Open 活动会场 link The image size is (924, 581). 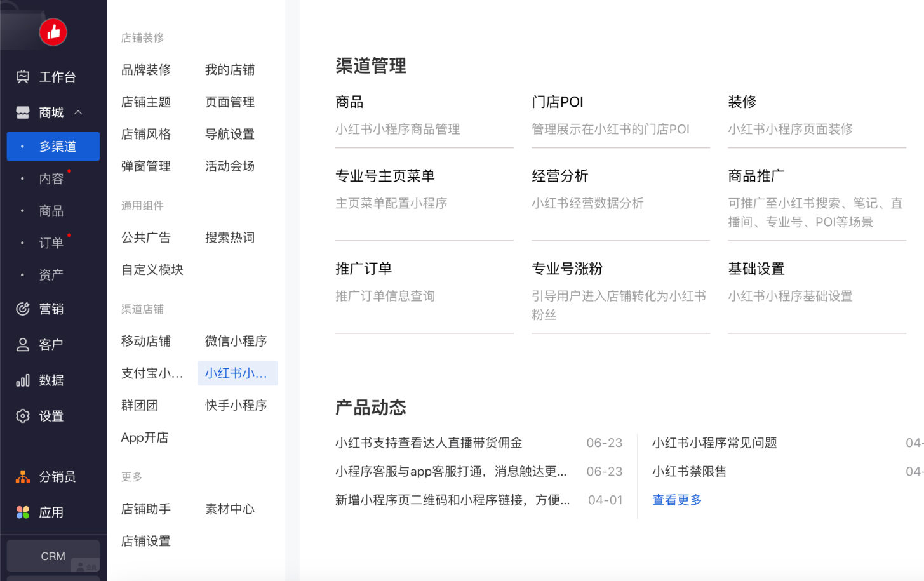click(x=230, y=166)
